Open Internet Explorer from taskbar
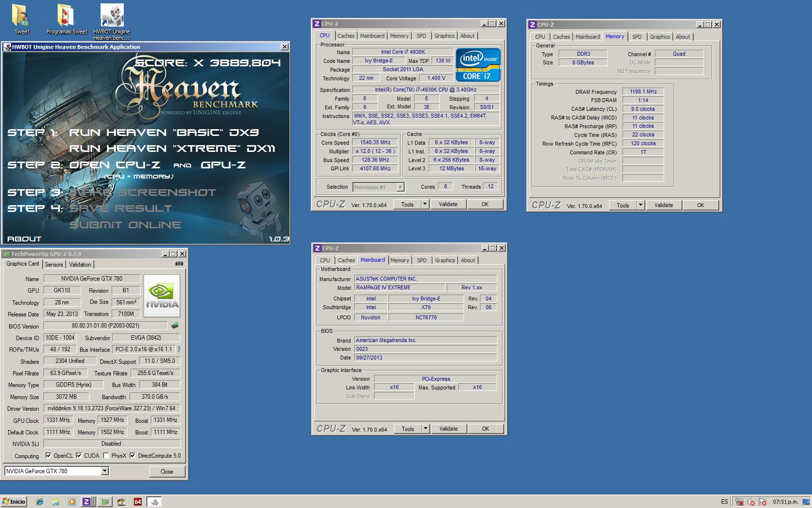This screenshot has width=812, height=508. 40,502
